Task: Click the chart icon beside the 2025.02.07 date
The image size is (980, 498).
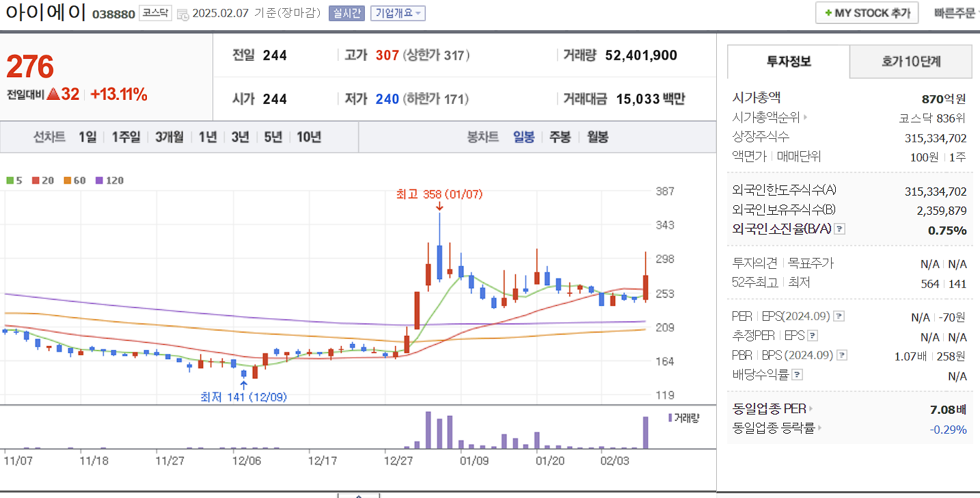Action: click(182, 12)
